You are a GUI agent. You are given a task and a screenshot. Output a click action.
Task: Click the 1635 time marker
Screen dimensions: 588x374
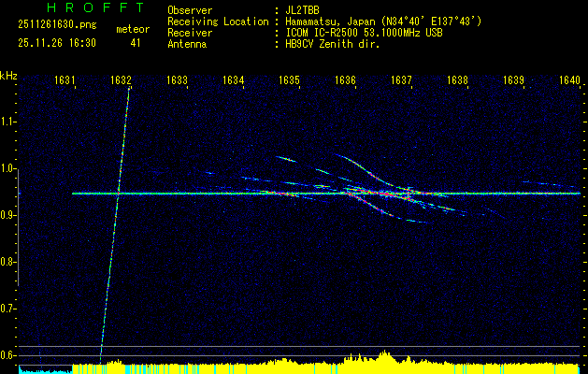(289, 80)
